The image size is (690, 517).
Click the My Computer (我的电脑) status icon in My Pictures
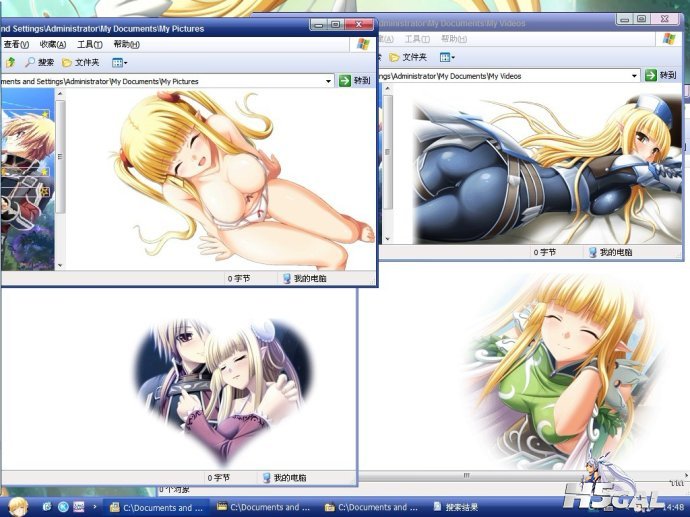tap(287, 279)
